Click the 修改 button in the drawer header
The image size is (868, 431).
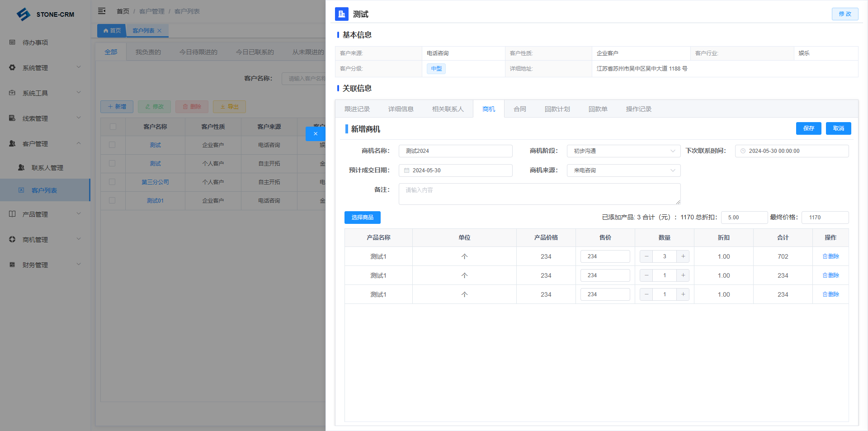point(844,14)
